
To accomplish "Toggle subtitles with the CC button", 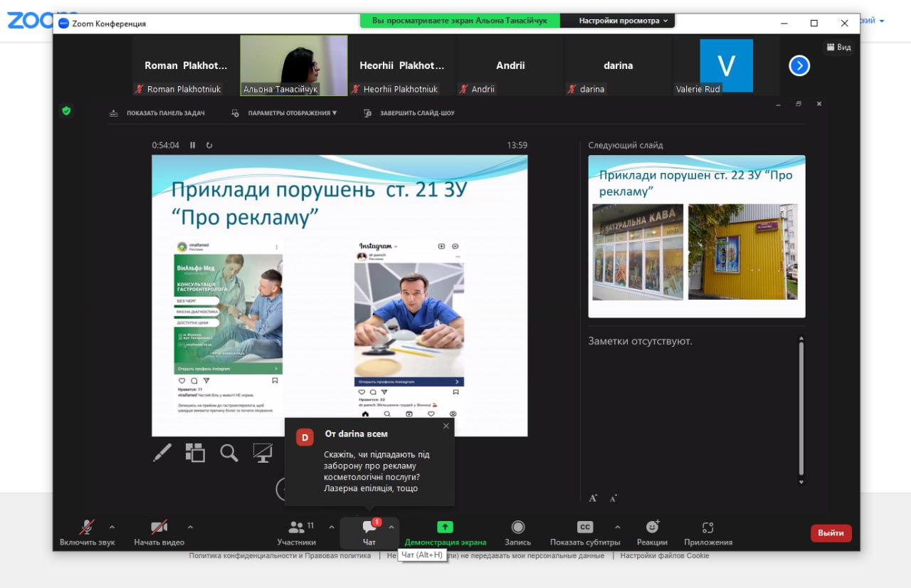I will click(x=585, y=527).
